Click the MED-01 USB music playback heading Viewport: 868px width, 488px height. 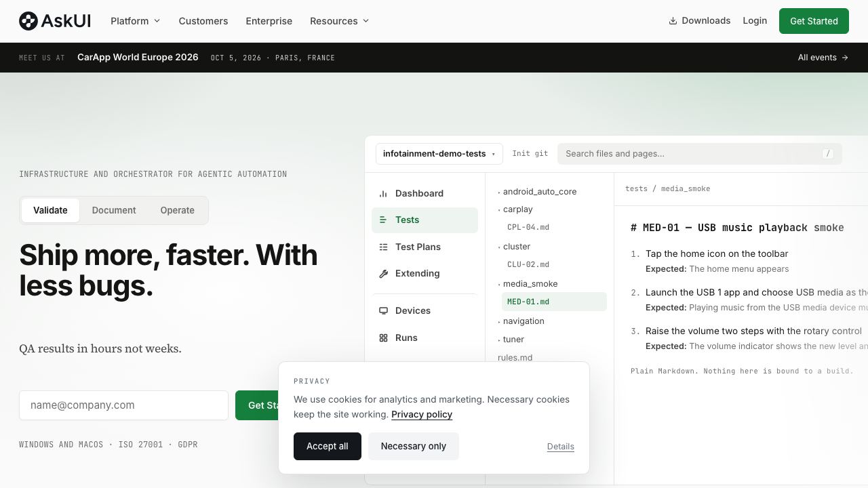coord(737,228)
